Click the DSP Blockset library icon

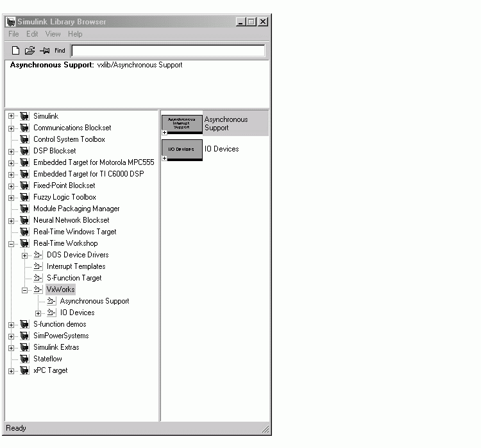click(x=24, y=151)
